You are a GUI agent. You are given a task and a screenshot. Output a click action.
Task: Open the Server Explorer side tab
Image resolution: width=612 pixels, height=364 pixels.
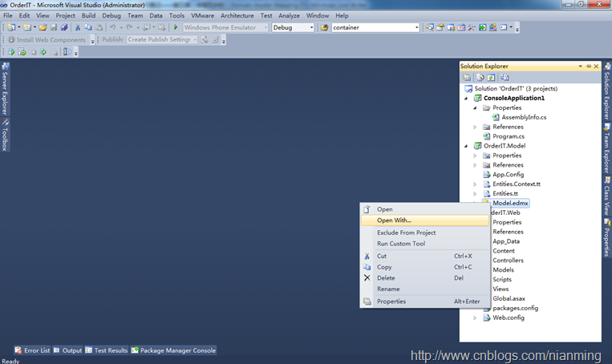[5, 88]
